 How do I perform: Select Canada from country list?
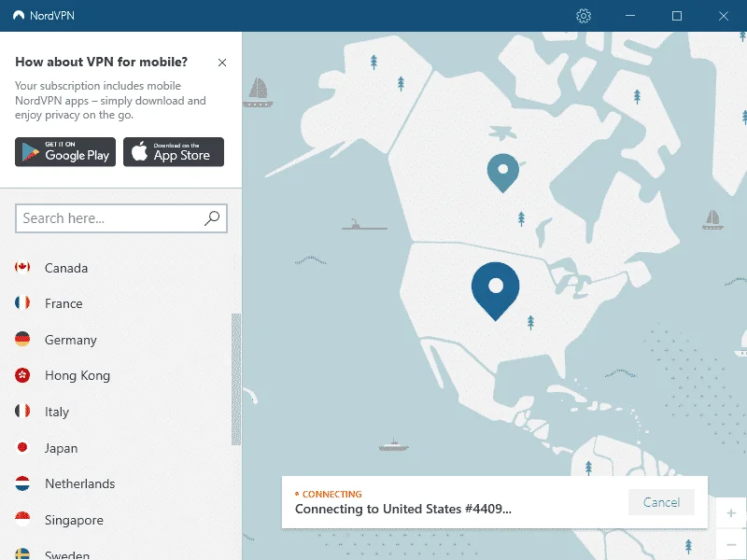pyautogui.click(x=121, y=268)
